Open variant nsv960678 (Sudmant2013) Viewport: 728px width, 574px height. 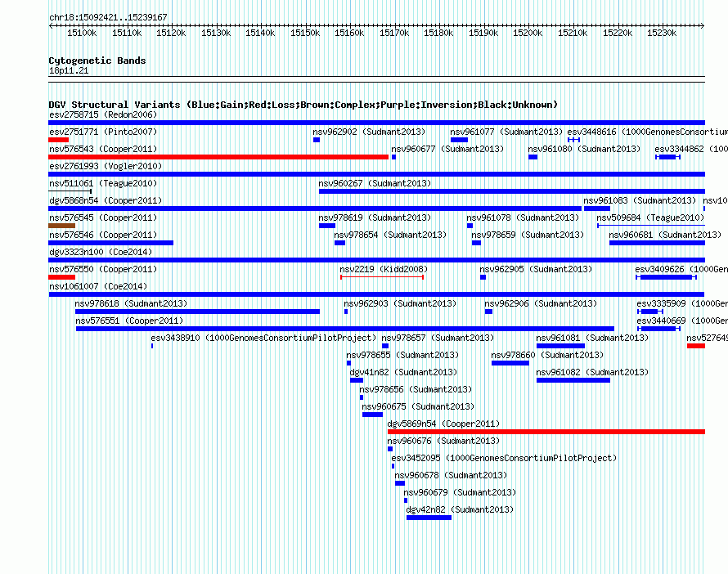point(451,475)
